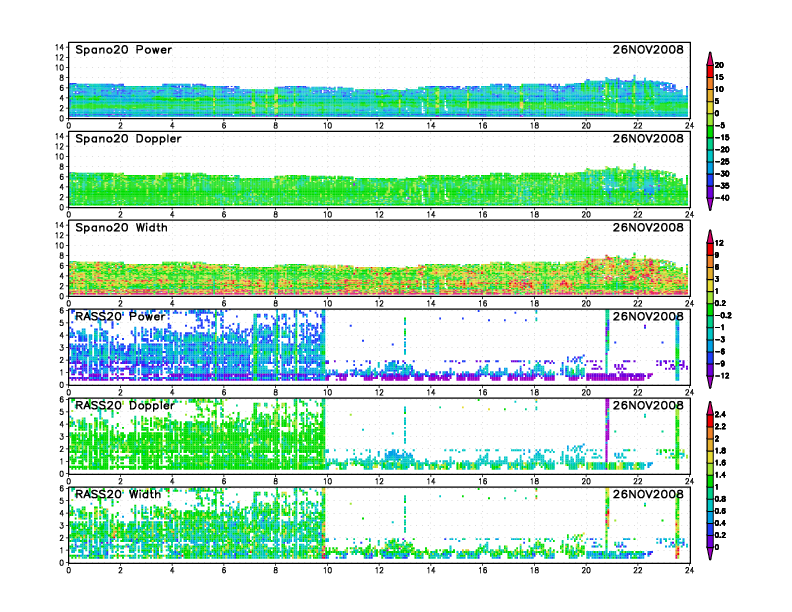Click the "RASS20 Power" panel title

point(120,317)
